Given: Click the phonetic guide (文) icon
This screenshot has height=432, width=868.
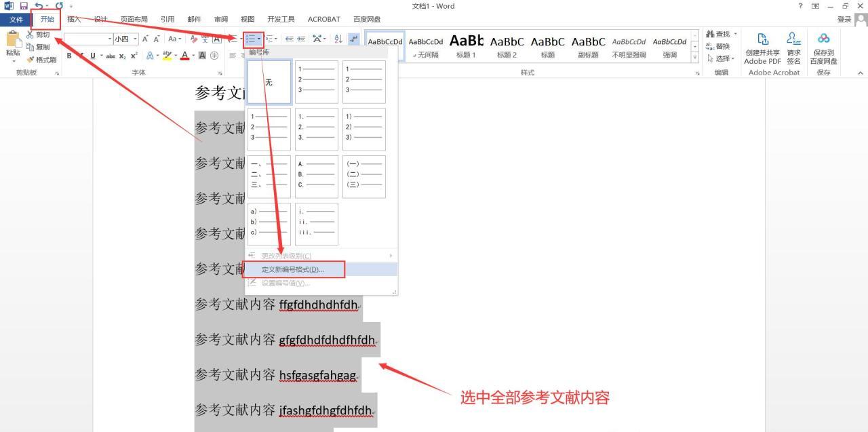Looking at the screenshot, I should click(x=205, y=39).
